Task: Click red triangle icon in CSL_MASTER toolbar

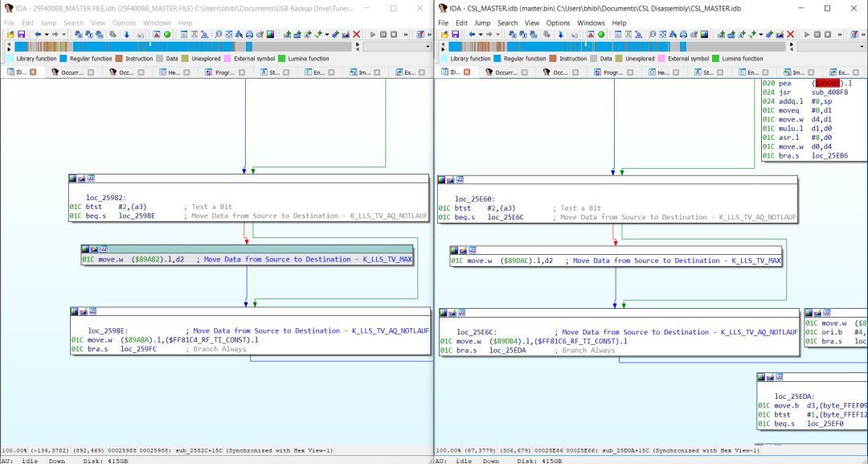Action: point(591,35)
